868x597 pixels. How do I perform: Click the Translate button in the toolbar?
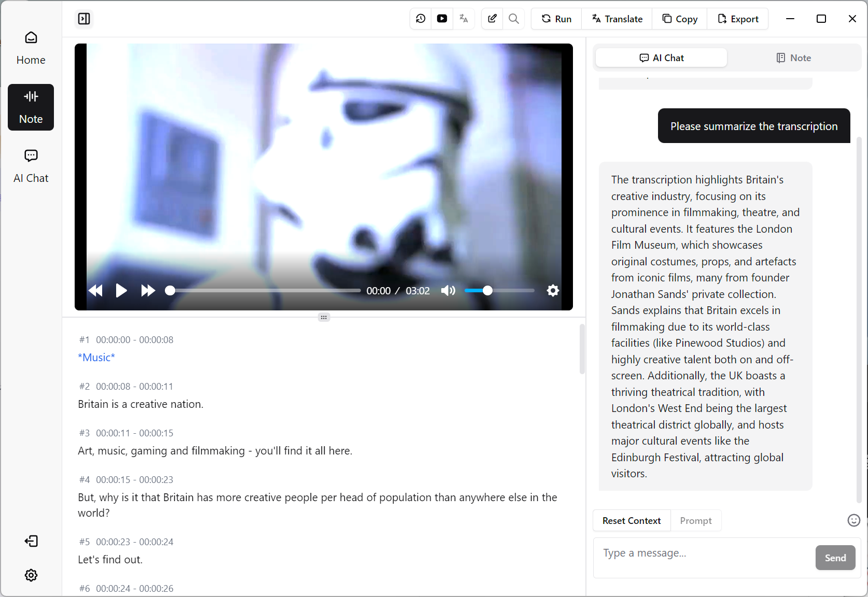tap(617, 19)
